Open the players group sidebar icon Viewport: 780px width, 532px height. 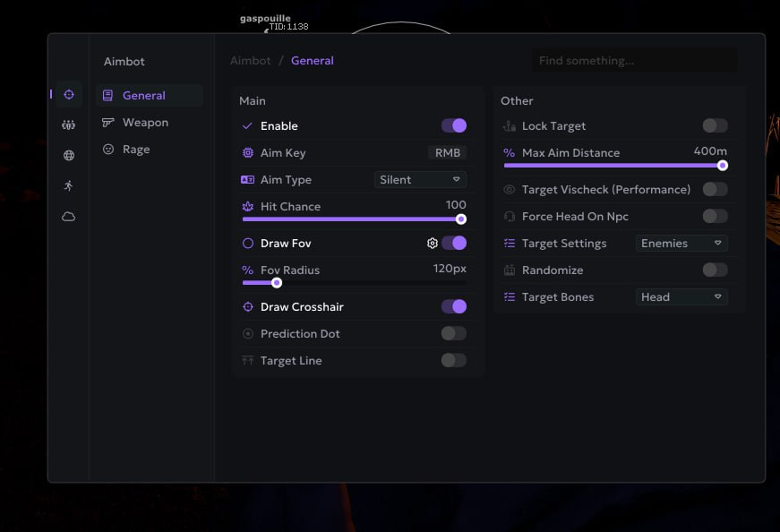[x=69, y=125]
